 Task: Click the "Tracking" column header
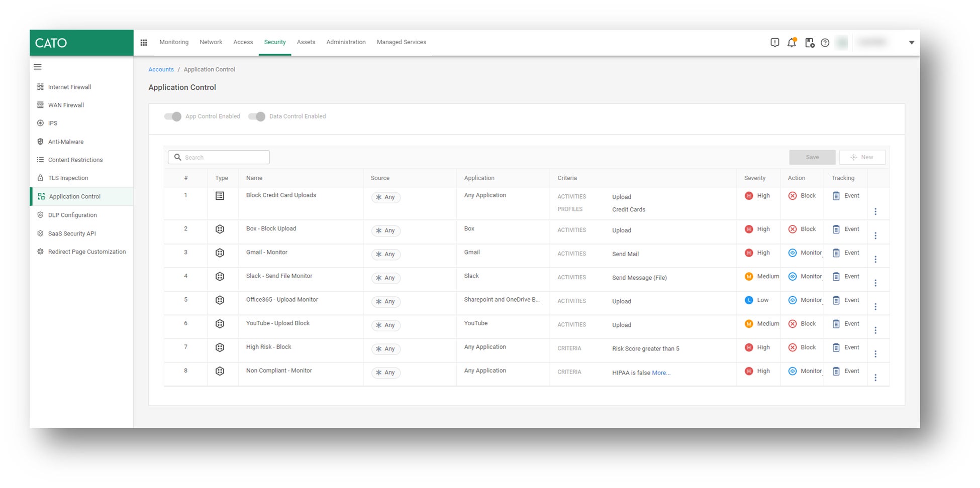click(x=843, y=178)
